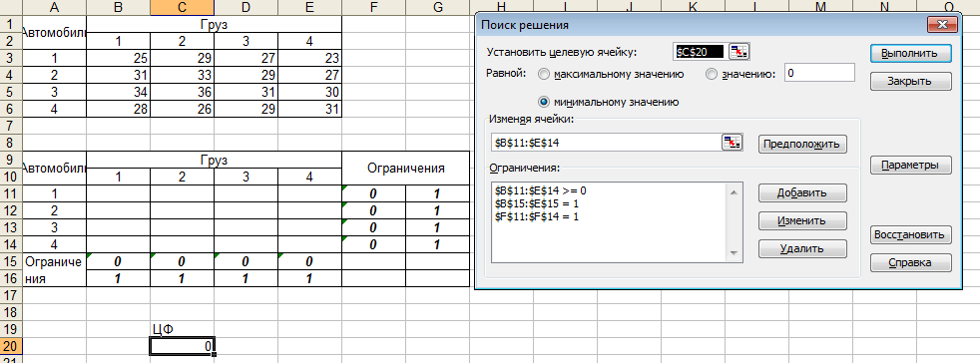Click the ЦФ label cell
This screenshot has height=363, width=980.
coord(182,329)
